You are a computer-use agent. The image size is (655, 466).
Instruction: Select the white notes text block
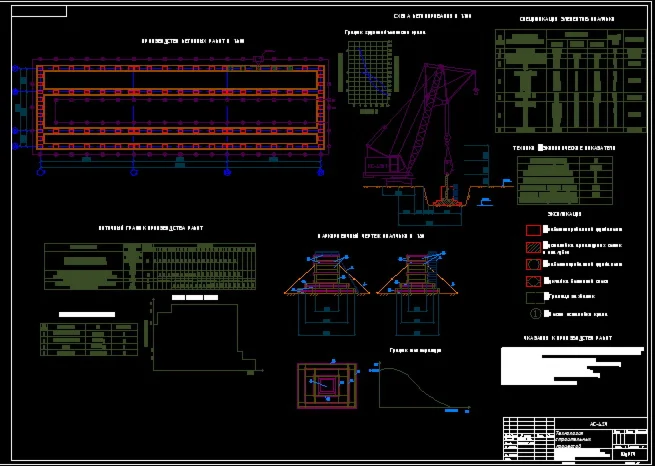(572, 365)
